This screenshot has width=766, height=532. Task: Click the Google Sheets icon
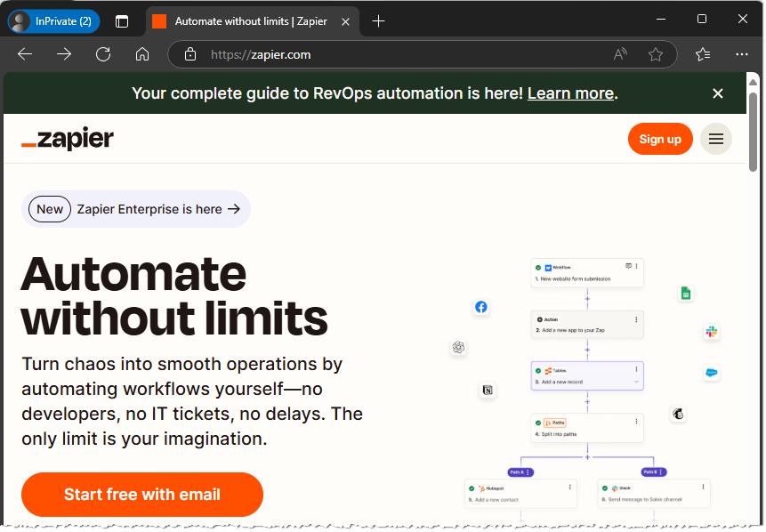click(685, 294)
